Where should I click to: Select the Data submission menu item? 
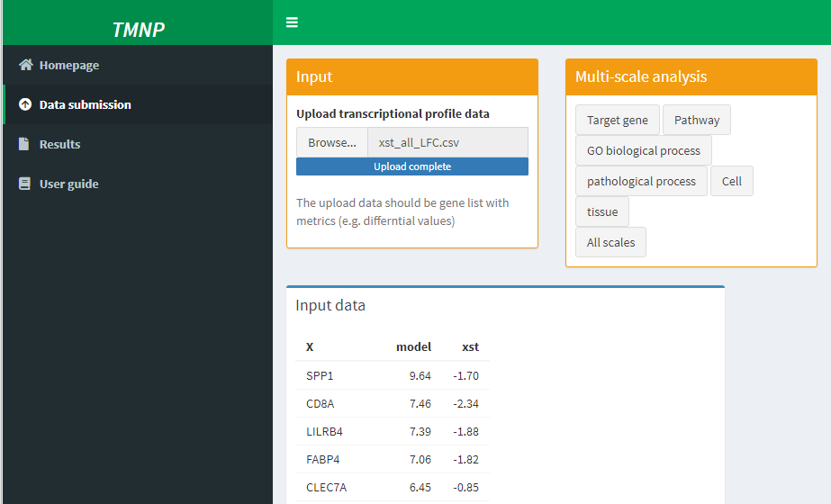pyautogui.click(x=138, y=104)
